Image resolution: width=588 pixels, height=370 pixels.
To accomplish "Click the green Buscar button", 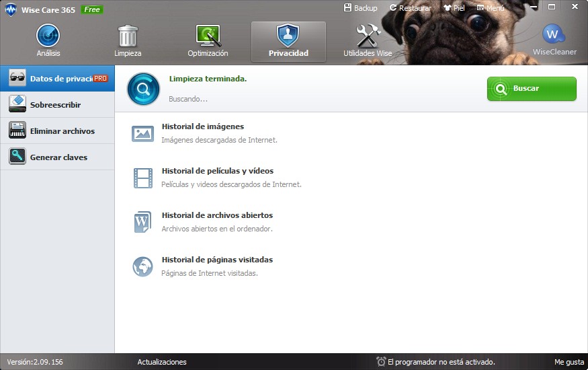I will pos(532,89).
